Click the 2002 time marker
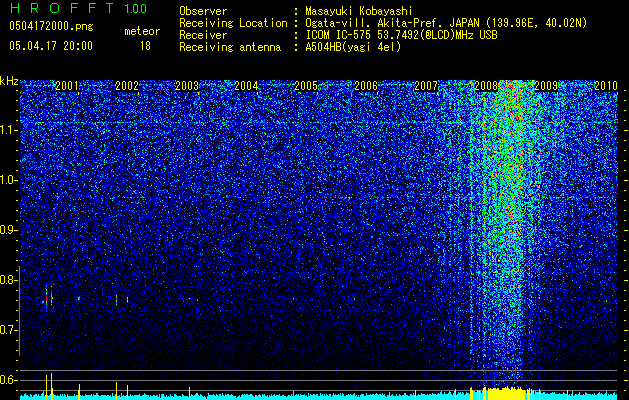 (x=127, y=86)
